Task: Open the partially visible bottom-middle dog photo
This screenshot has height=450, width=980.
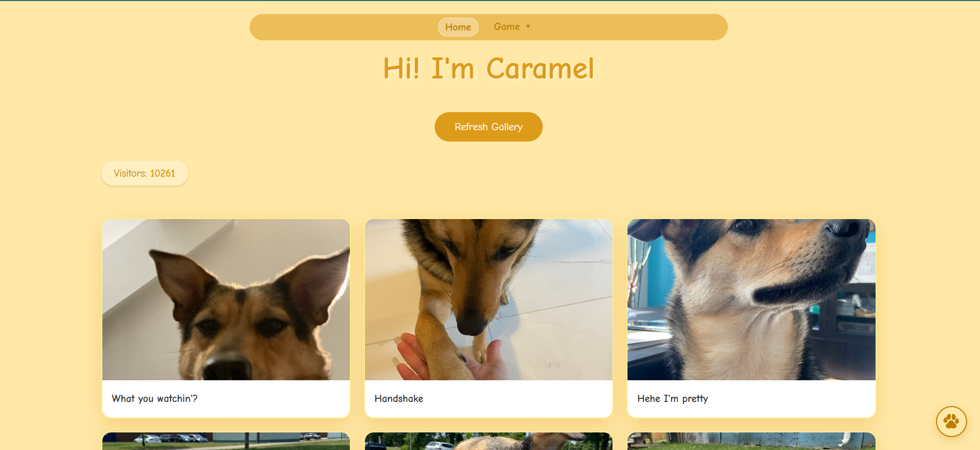Action: tap(488, 441)
